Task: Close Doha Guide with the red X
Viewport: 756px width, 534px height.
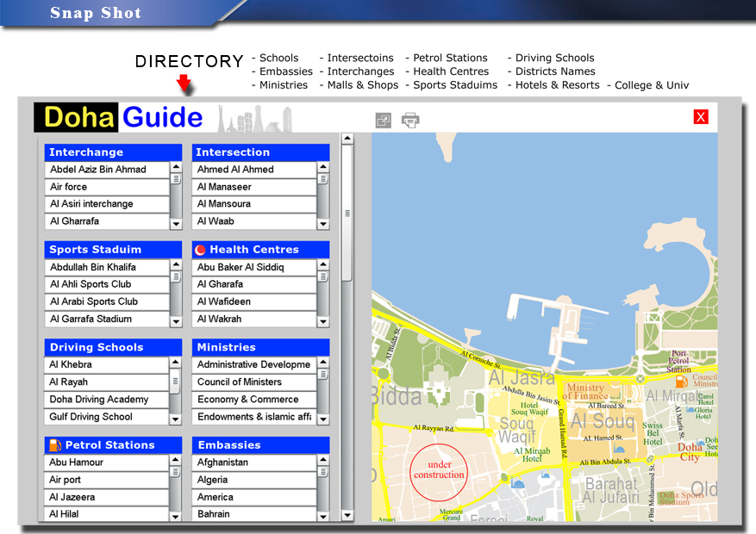Action: [x=701, y=117]
